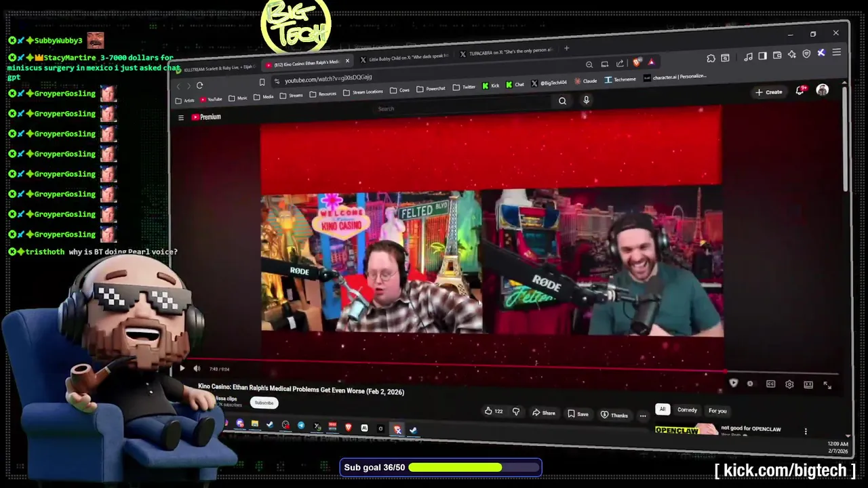Click the share icon in the address bar
This screenshot has height=488, width=868.
point(620,64)
